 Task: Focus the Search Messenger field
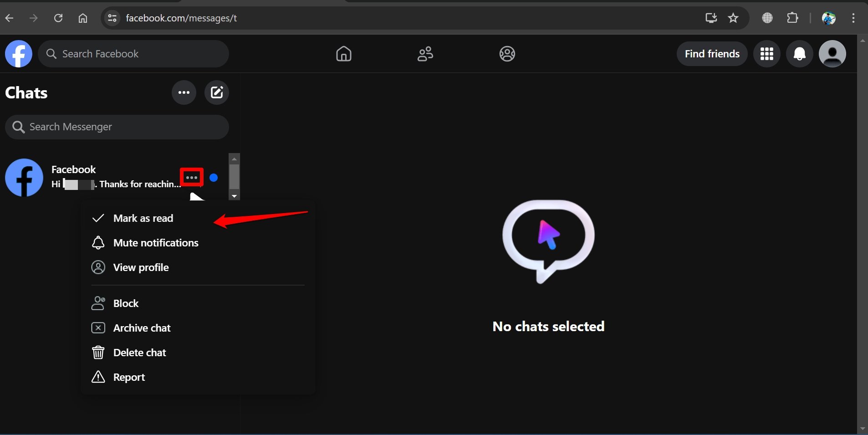point(117,127)
